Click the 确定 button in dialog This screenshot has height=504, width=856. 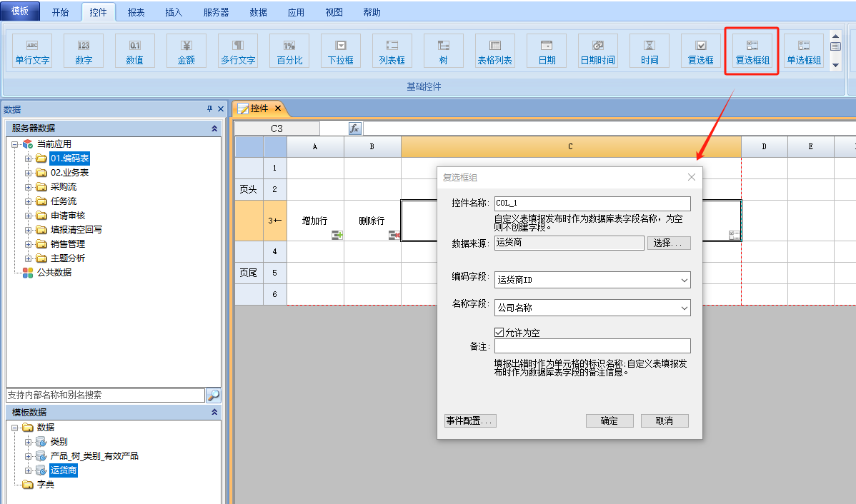tap(609, 420)
